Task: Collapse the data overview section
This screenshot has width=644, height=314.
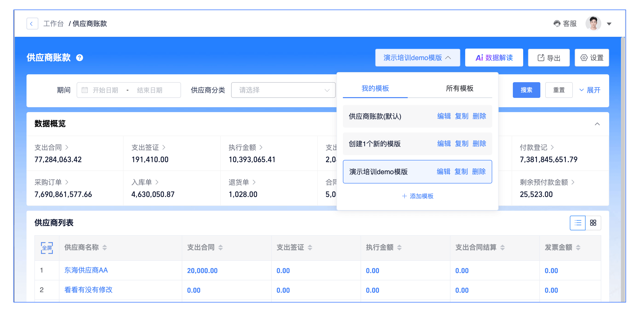Action: tap(597, 124)
